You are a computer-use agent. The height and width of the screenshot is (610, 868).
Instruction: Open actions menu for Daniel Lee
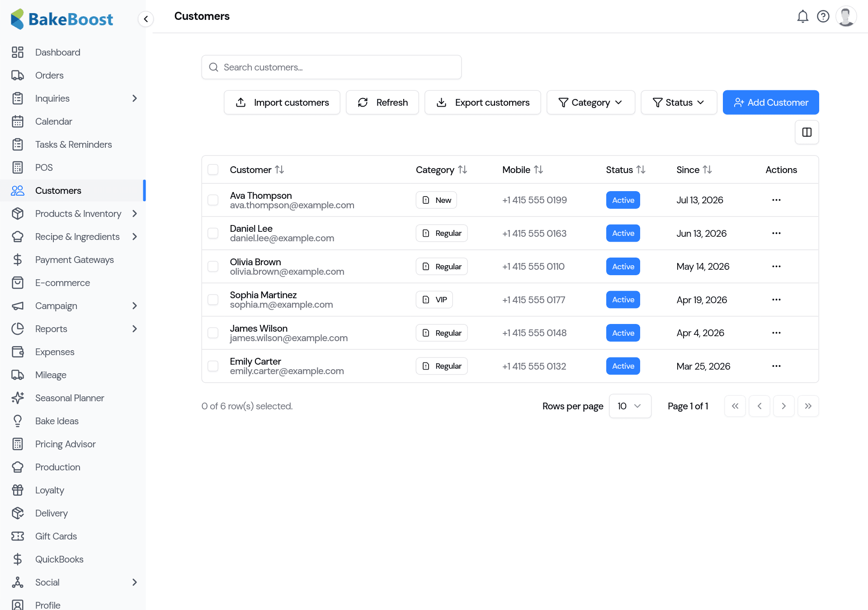point(776,233)
